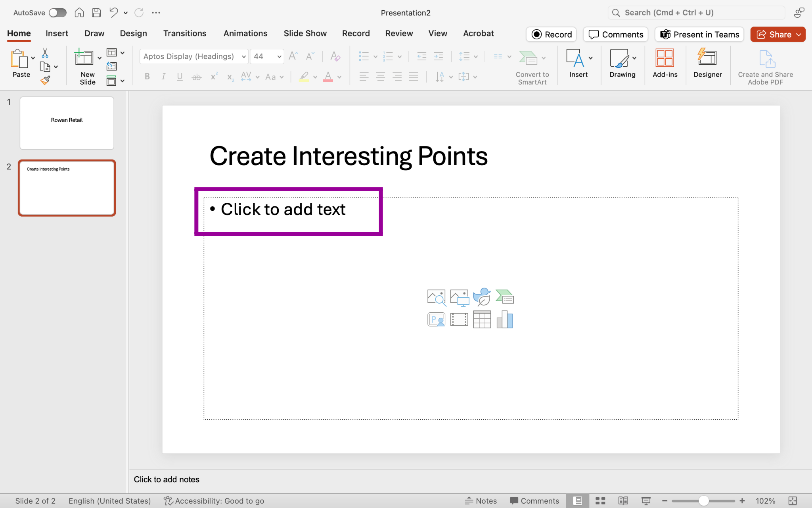Click the Clear Formatting icon
This screenshot has height=508, width=812.
tap(335, 56)
